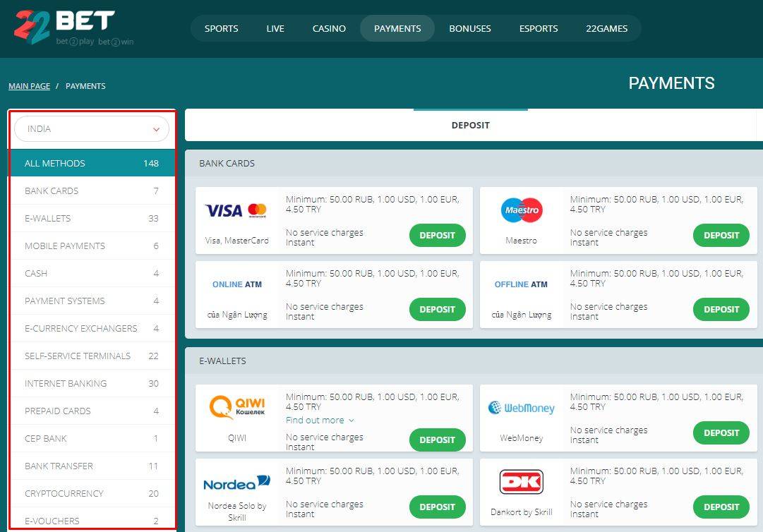
Task: Filter by Payment Systems category
Action: [92, 301]
